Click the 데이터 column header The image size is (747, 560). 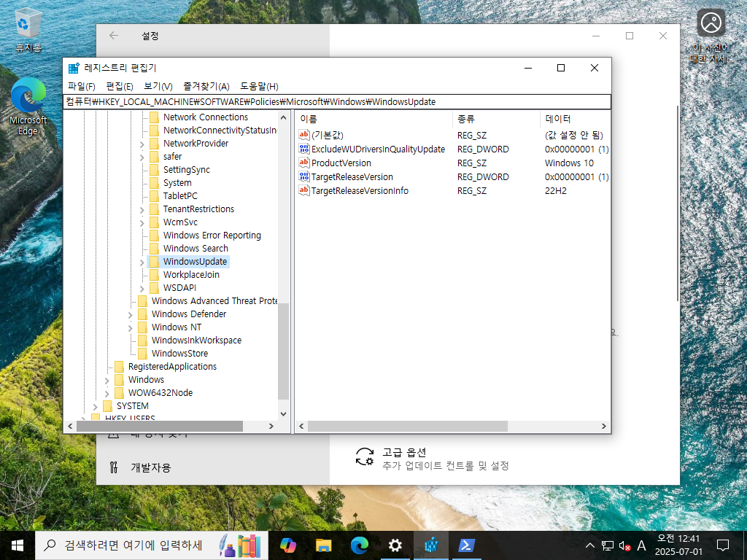click(575, 119)
